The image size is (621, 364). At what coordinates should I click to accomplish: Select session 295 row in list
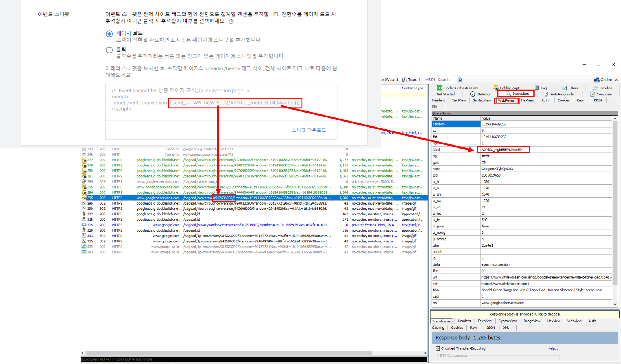tap(254, 198)
